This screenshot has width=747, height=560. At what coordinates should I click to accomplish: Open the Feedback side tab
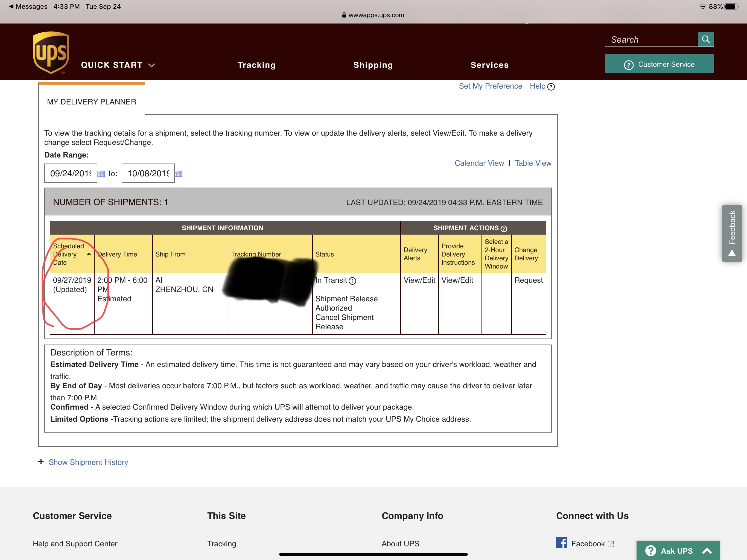tap(731, 233)
